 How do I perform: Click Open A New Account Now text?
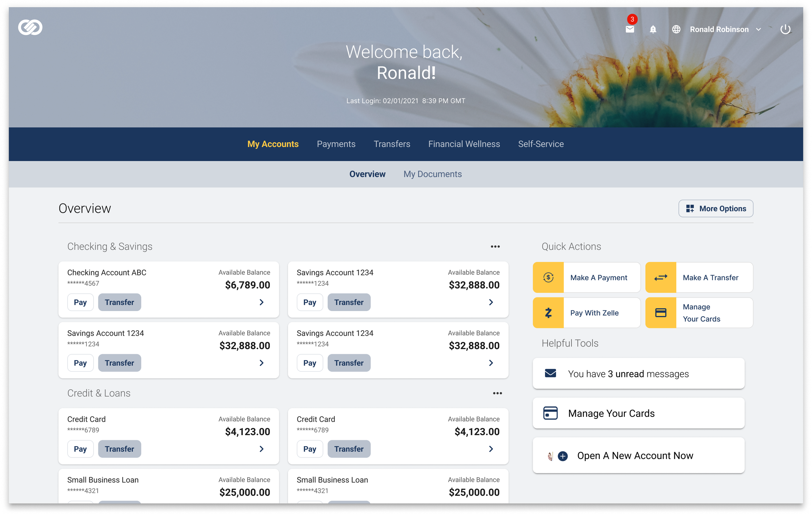coord(635,456)
